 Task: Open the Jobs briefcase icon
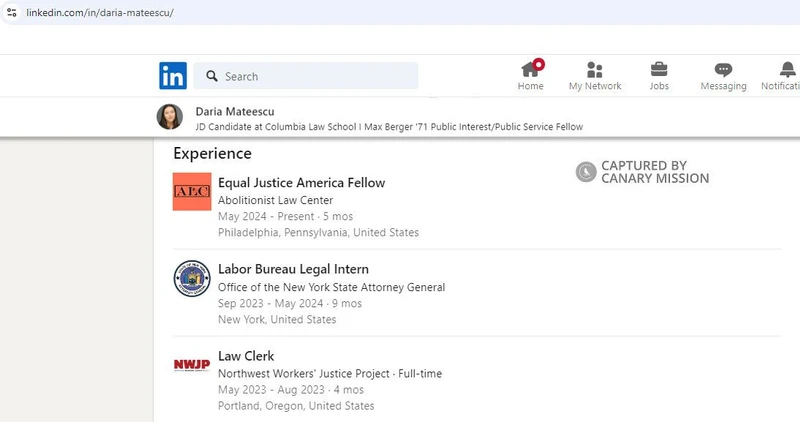click(x=659, y=69)
